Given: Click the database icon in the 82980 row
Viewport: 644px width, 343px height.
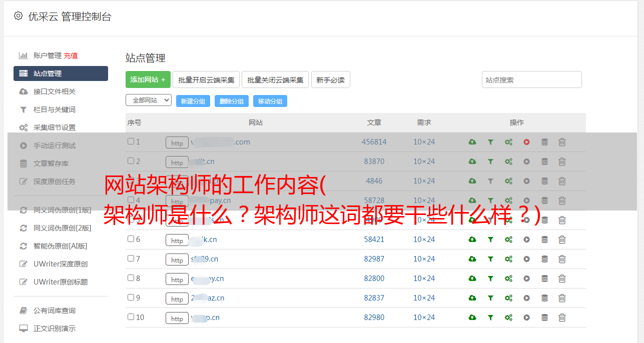Looking at the screenshot, I should pyautogui.click(x=544, y=317).
